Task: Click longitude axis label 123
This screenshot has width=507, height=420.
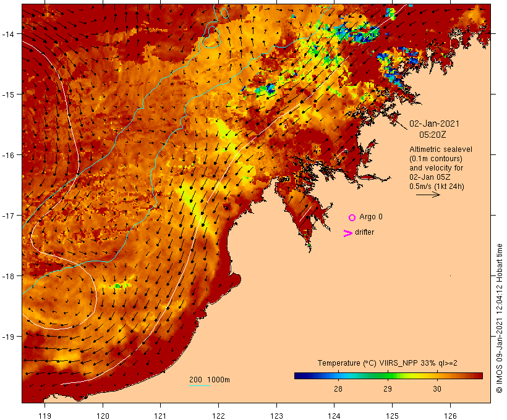Action: point(276,416)
